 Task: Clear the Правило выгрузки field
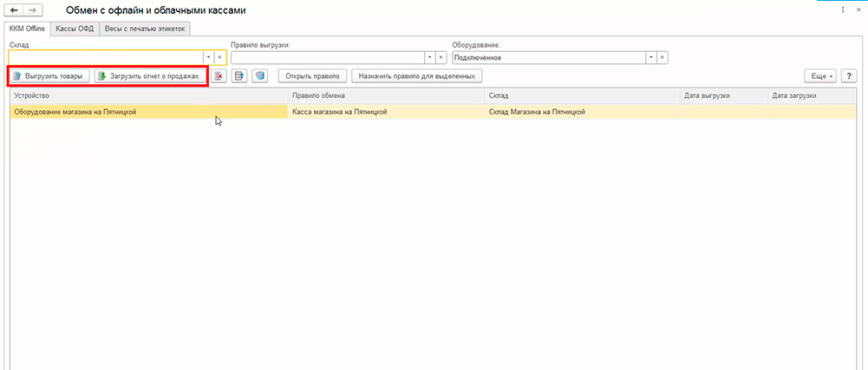pos(441,57)
